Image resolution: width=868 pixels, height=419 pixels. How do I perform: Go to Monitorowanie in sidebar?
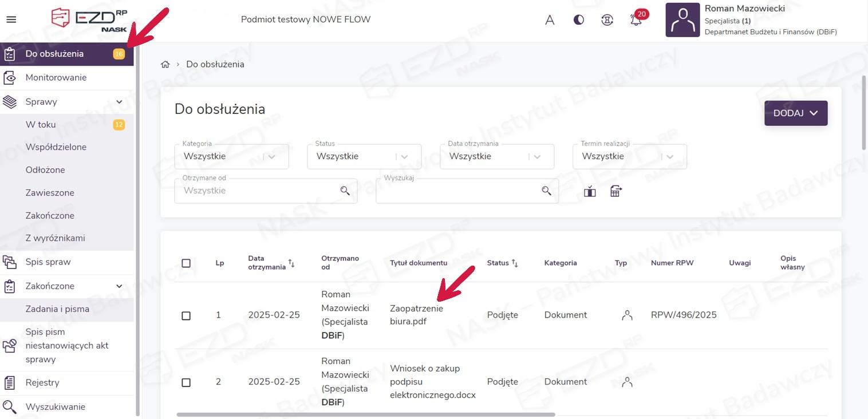coord(56,77)
